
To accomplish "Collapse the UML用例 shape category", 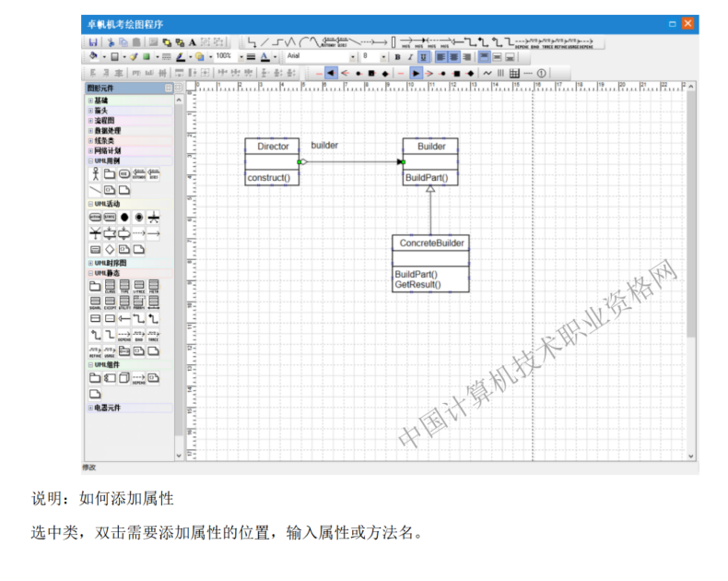I will [x=90, y=160].
